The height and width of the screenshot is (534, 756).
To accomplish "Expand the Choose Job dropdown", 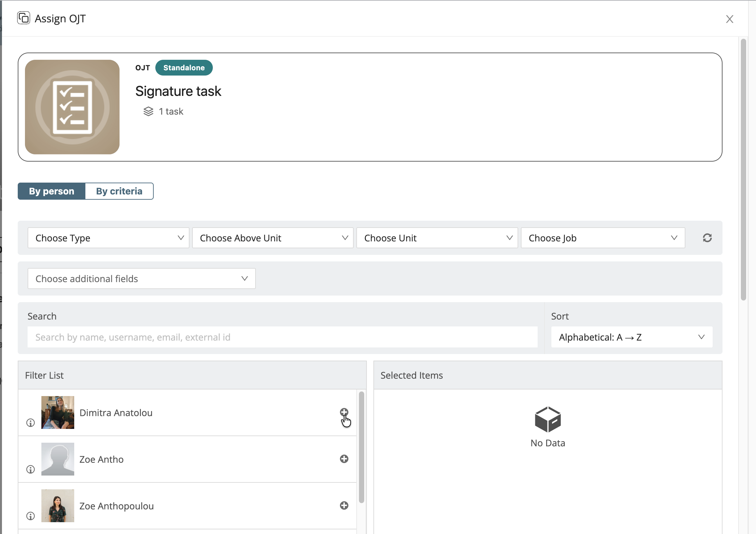I will pos(603,238).
